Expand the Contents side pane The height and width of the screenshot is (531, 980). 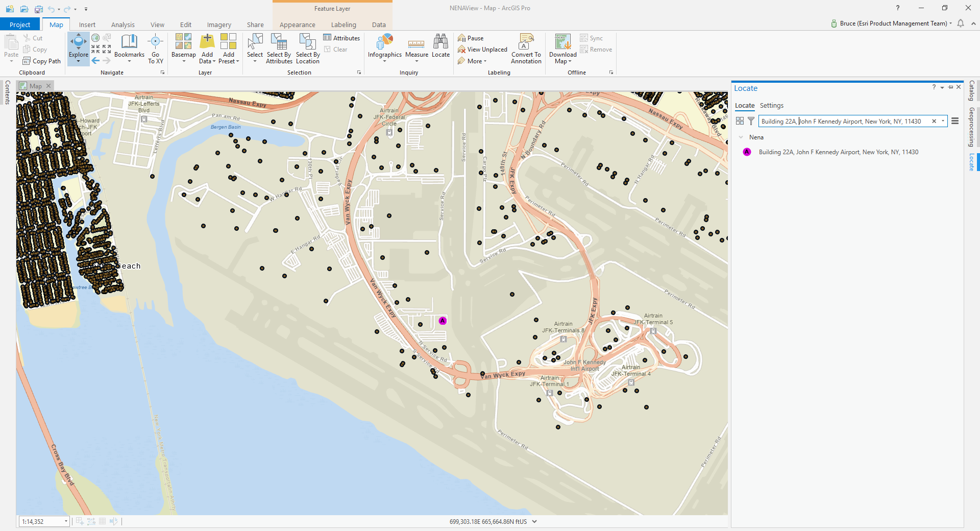[x=7, y=92]
